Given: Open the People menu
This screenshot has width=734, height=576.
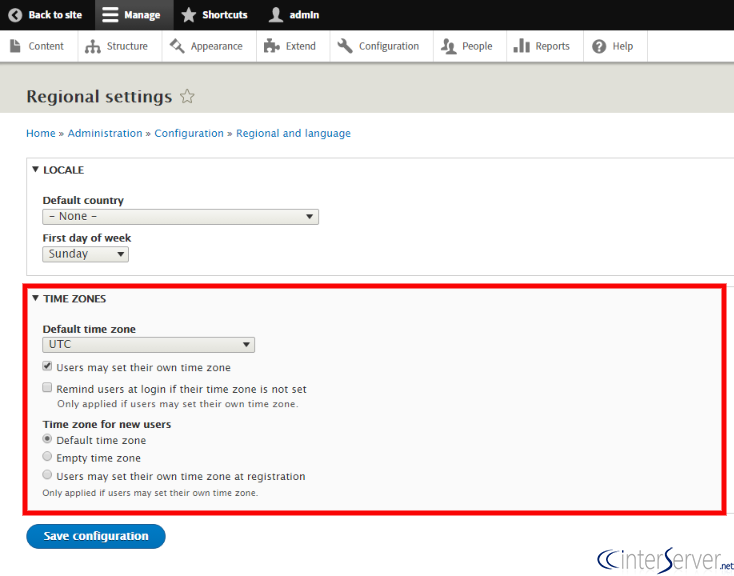Looking at the screenshot, I should (470, 46).
